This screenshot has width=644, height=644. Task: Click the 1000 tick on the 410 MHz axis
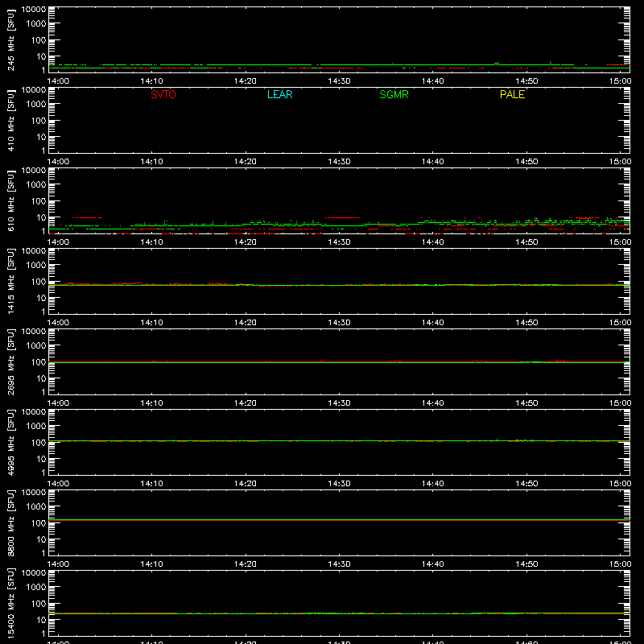[36, 105]
